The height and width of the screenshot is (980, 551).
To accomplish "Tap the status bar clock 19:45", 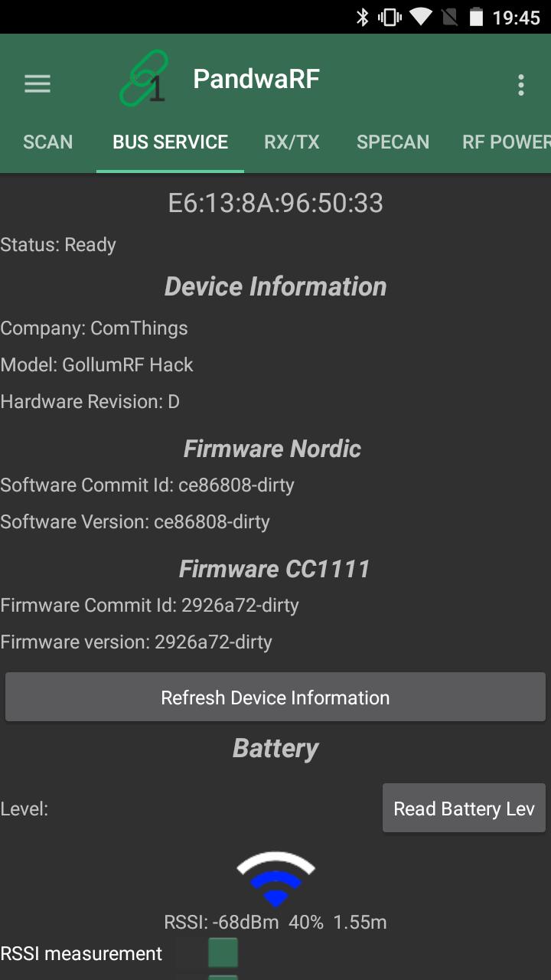I will 516,18.
